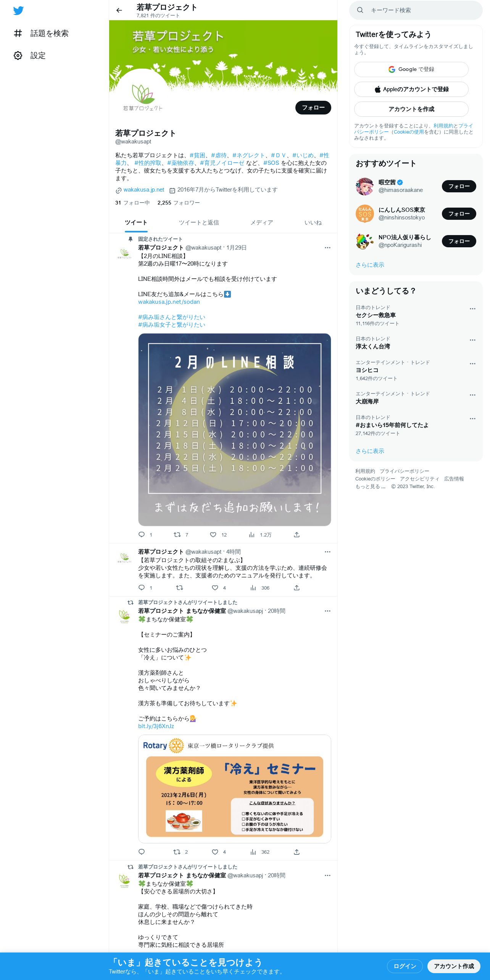Click the Twitter bird logo
The width and height of the screenshot is (490, 980).
tap(18, 11)
